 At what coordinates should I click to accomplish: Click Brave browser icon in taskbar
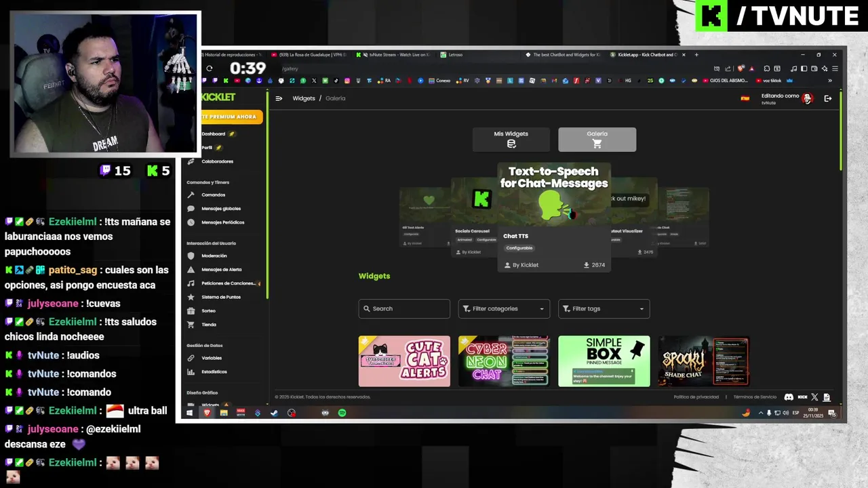[x=207, y=413]
